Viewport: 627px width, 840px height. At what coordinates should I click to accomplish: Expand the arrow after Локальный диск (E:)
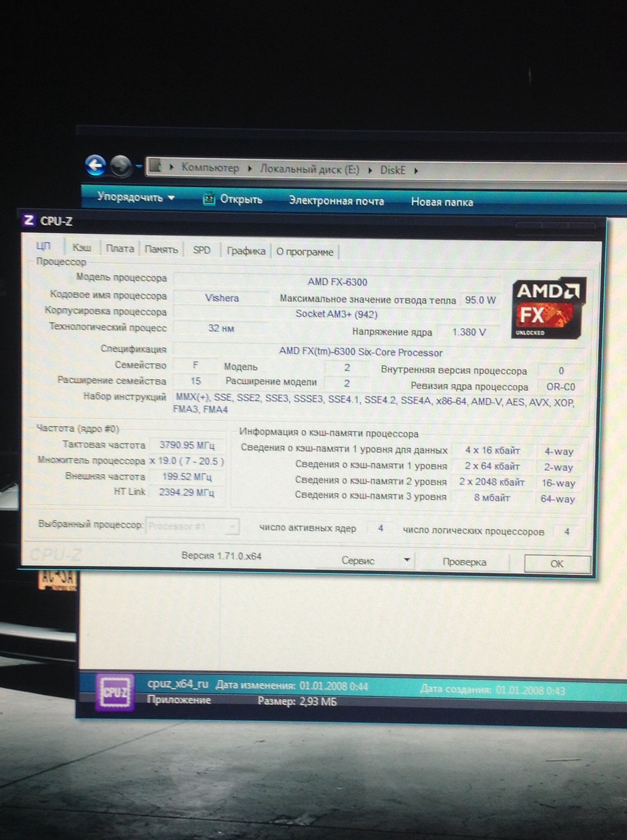[370, 170]
